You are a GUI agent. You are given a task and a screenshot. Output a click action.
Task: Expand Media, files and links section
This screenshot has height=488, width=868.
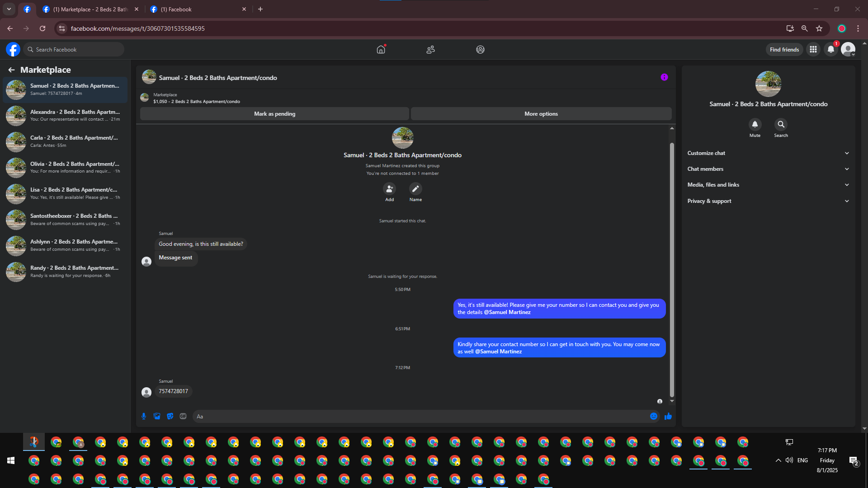coord(768,185)
